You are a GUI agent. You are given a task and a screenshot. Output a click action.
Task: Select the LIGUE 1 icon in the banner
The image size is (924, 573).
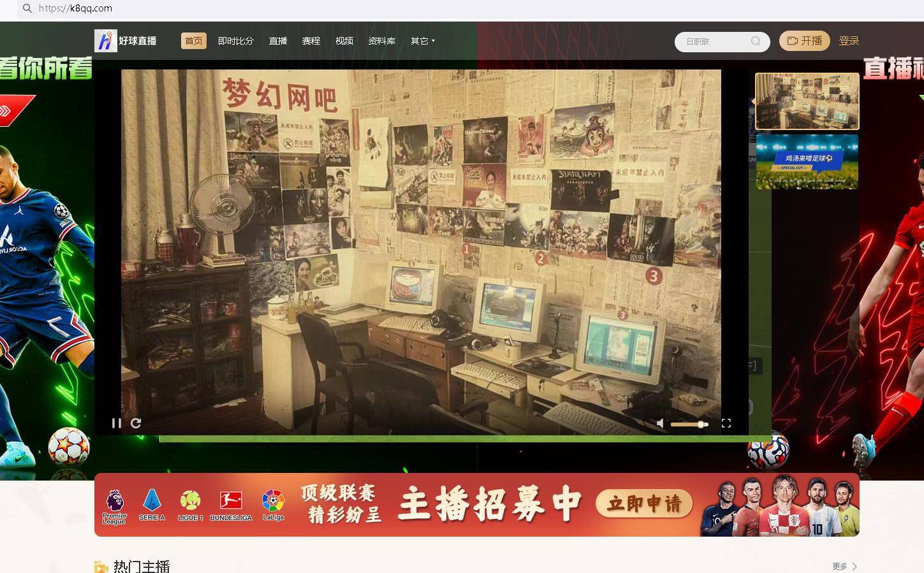191,505
